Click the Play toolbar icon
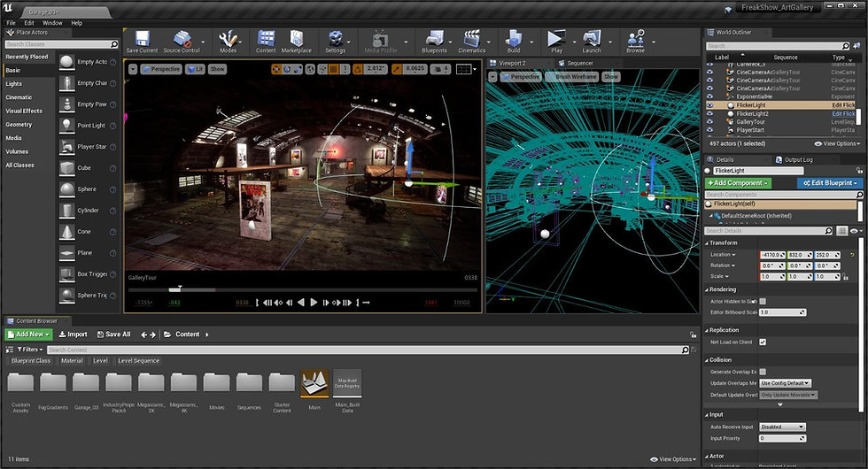This screenshot has height=469, width=868. point(556,42)
